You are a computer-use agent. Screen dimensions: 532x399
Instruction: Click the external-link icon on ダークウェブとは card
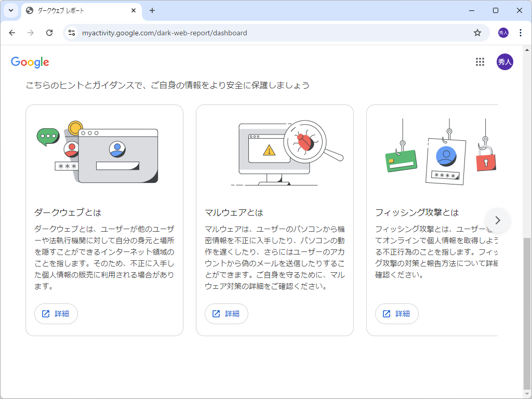pos(45,313)
